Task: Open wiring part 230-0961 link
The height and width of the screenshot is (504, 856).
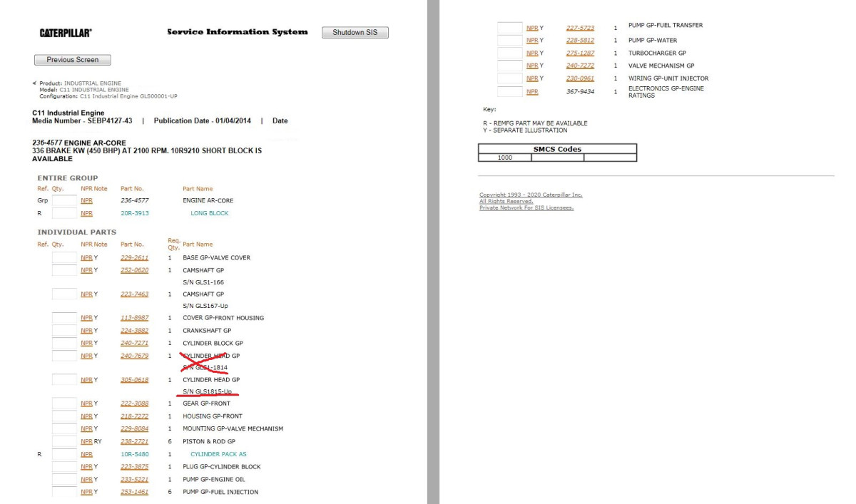Action: click(581, 78)
